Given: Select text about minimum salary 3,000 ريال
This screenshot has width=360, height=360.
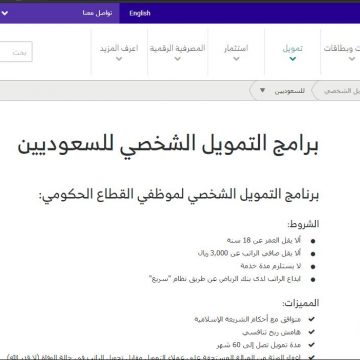Looking at the screenshot, I should (249, 253).
